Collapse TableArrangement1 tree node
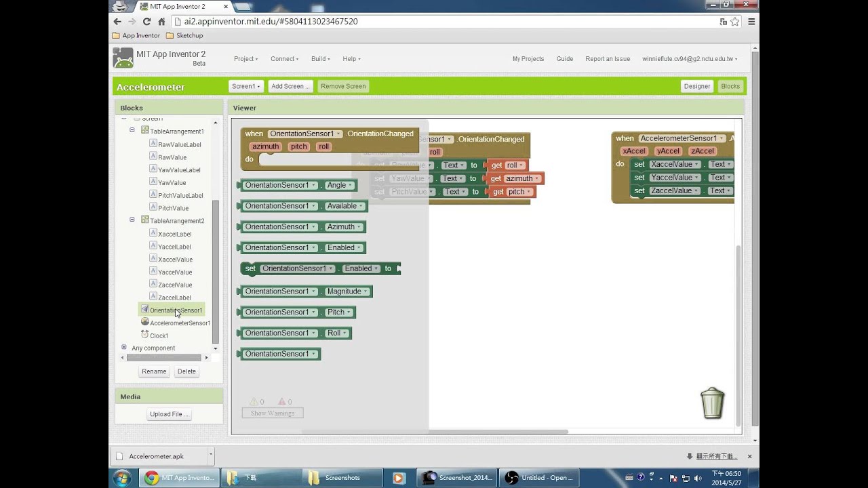 pyautogui.click(x=132, y=130)
